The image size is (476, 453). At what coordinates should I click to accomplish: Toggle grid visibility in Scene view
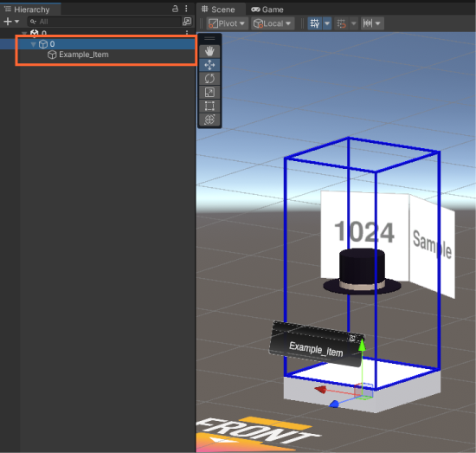314,23
